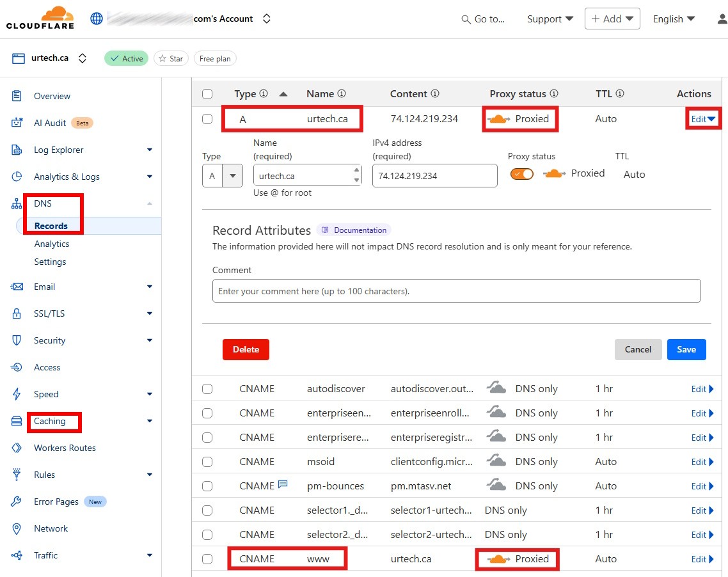Click the SSL/TLS padlock icon in sidebar

pyautogui.click(x=17, y=313)
